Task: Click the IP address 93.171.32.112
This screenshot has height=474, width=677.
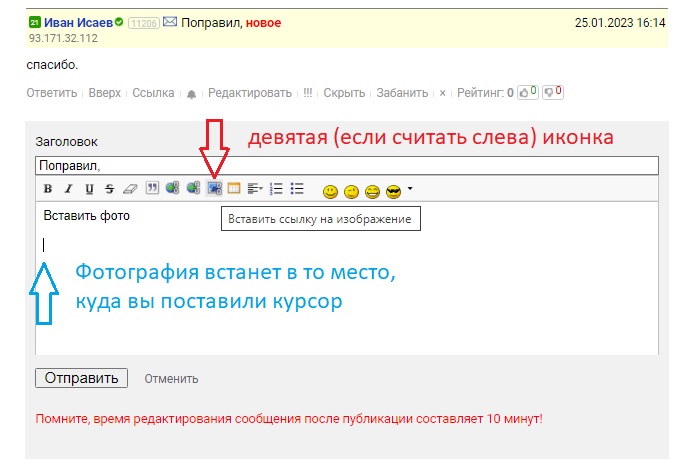Action: click(63, 38)
